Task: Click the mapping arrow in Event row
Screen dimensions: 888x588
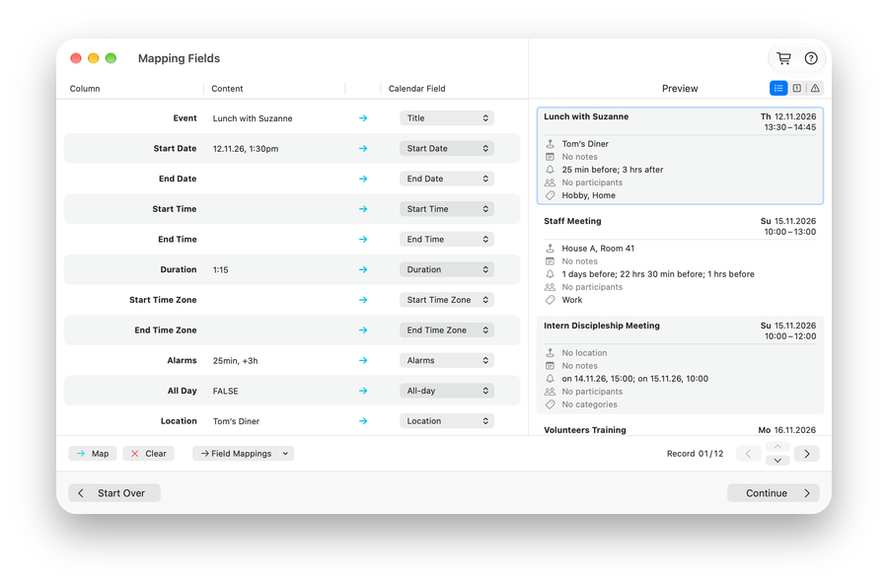Action: 363,118
